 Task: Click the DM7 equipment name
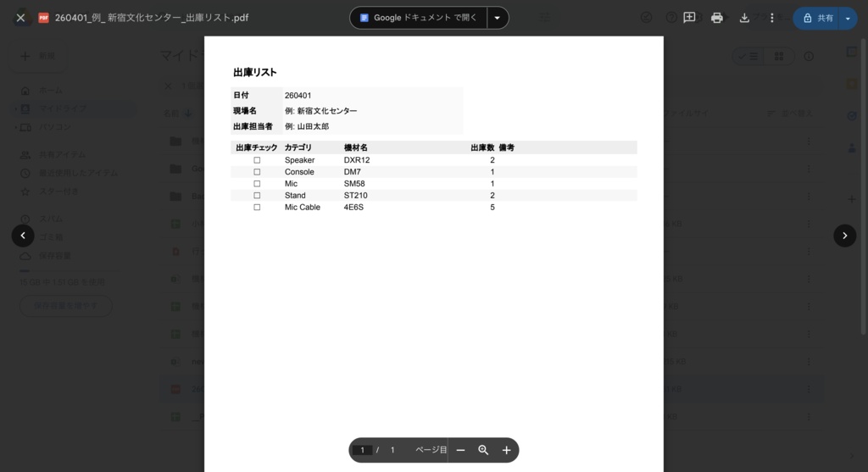[352, 171]
